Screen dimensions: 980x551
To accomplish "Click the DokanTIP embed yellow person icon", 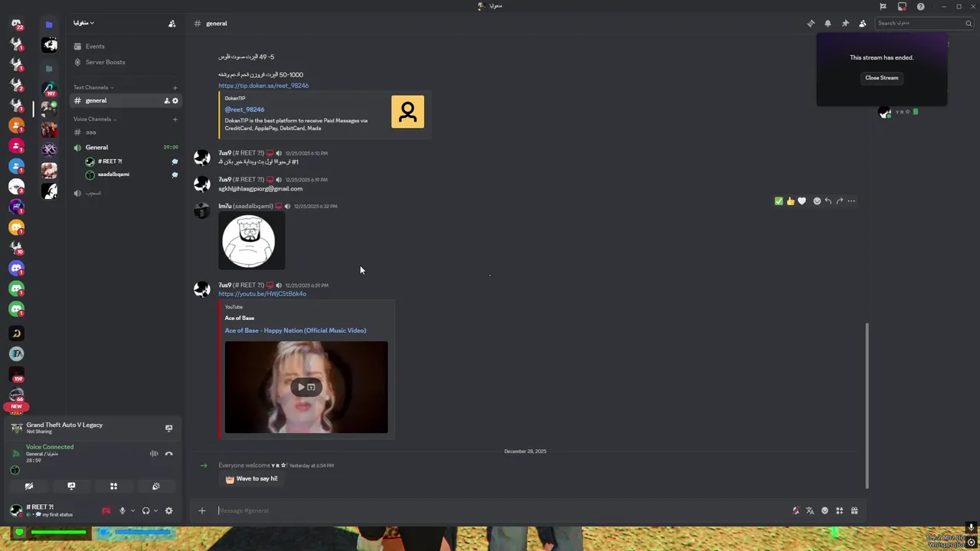I will point(407,112).
